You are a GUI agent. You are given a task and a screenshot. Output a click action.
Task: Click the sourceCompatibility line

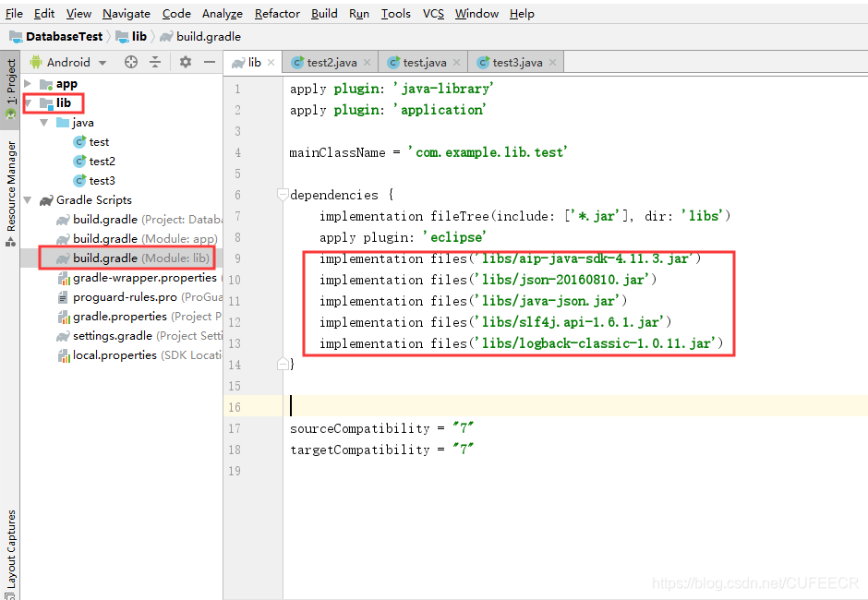pos(382,428)
